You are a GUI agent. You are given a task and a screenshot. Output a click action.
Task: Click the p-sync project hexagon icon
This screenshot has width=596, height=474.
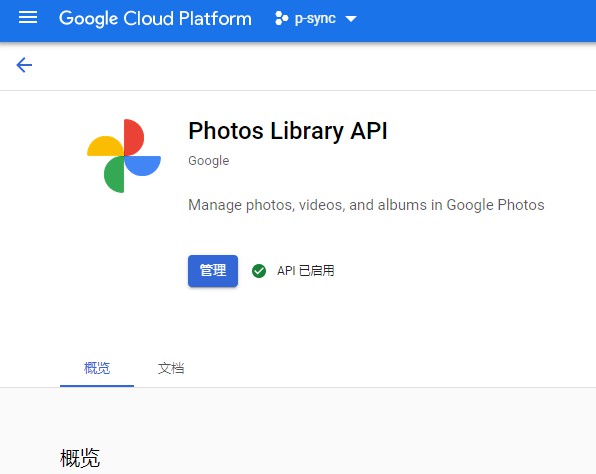click(x=281, y=18)
